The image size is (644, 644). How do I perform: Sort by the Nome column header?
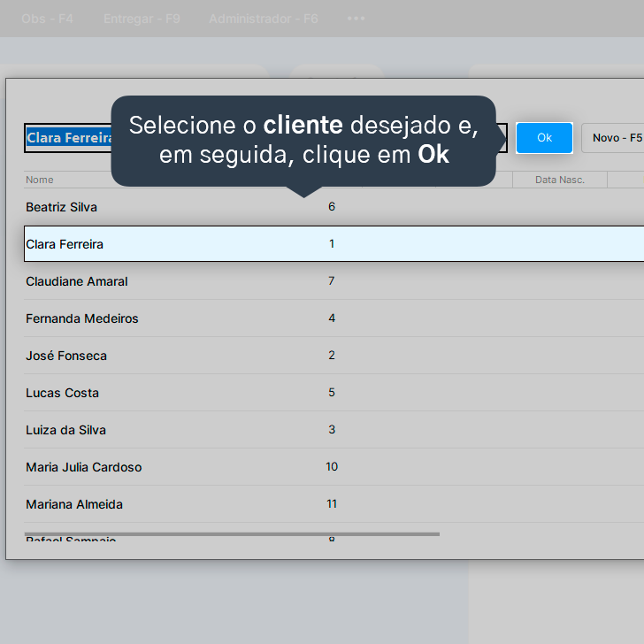click(x=40, y=180)
